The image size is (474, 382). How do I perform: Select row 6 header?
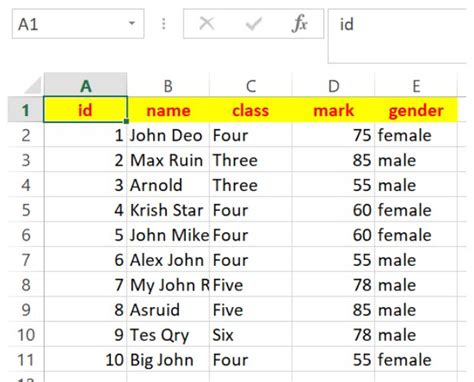pyautogui.click(x=26, y=235)
